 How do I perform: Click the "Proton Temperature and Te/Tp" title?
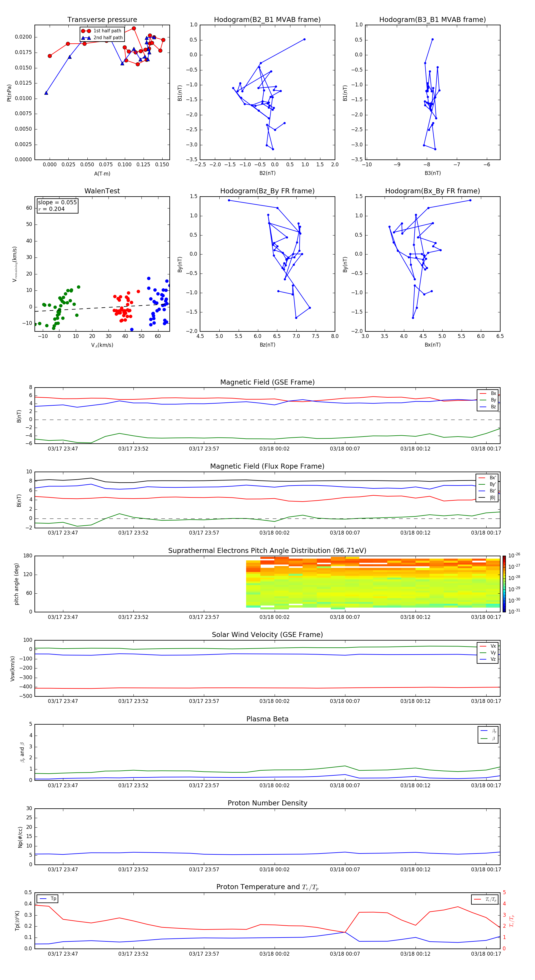(267, 887)
